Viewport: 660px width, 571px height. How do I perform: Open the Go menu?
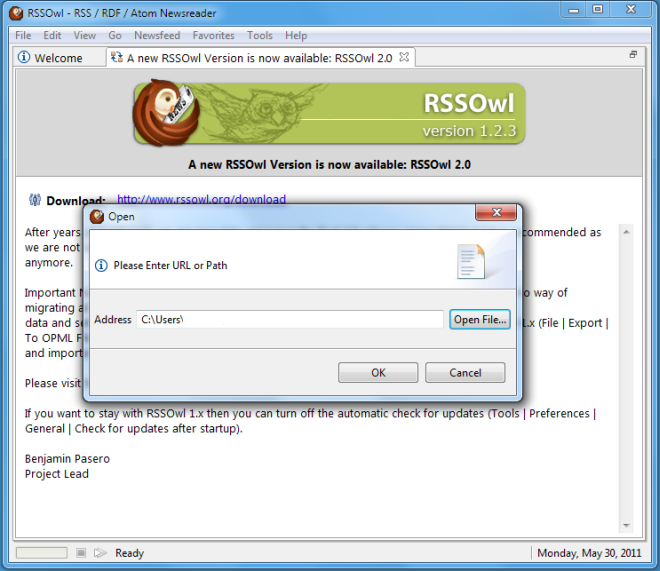(x=115, y=35)
